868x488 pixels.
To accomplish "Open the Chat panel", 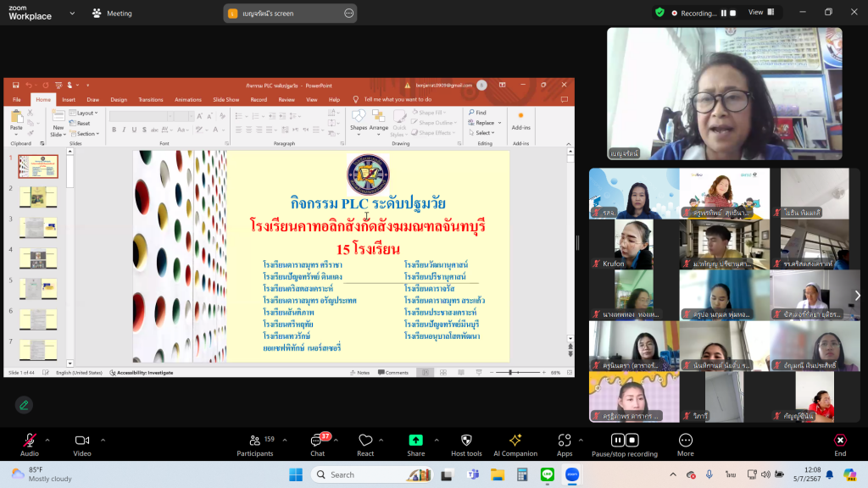I will 317,441.
